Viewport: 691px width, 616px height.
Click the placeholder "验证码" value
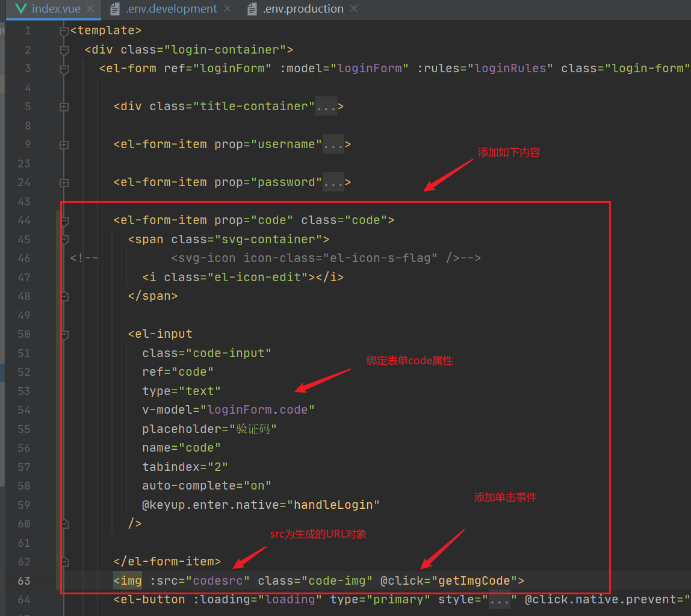(253, 429)
